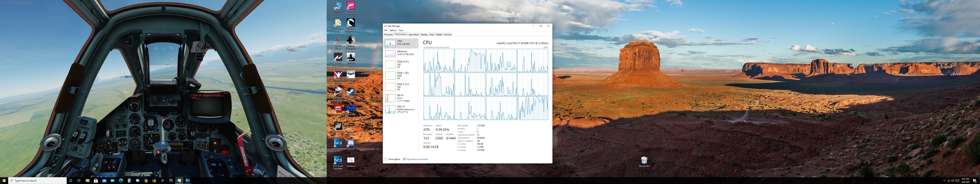Screen dimensions: 980x184
Task: Launch the DCS World OpenBeta desktop shortcut
Action: pos(338,163)
